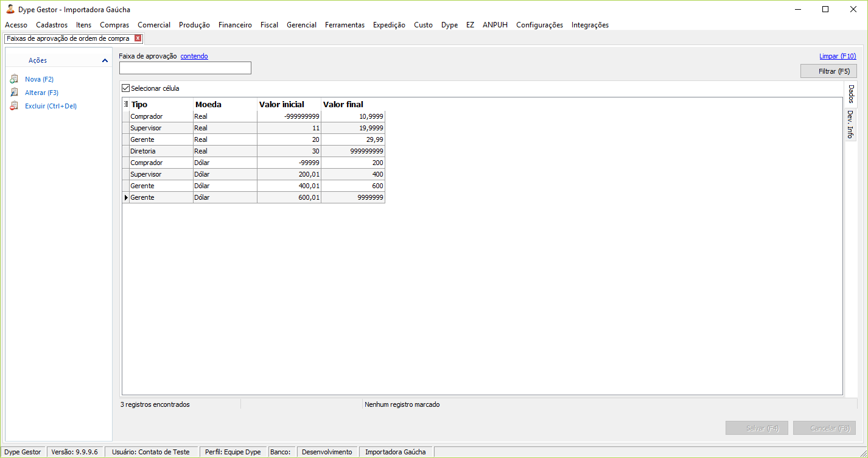The width and height of the screenshot is (868, 458).
Task: Click the grid column chooser icon
Action: pos(126,104)
